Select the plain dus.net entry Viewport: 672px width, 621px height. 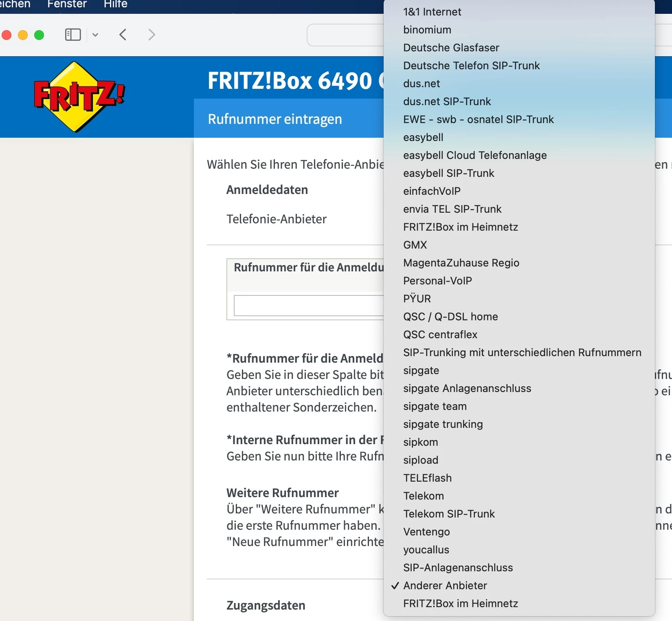click(519, 84)
